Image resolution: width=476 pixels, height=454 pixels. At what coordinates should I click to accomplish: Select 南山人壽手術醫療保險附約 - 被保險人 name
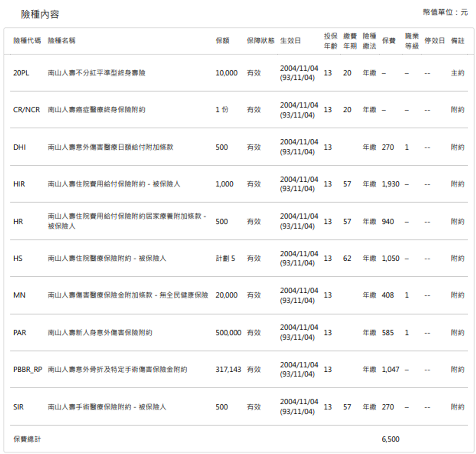(x=107, y=407)
